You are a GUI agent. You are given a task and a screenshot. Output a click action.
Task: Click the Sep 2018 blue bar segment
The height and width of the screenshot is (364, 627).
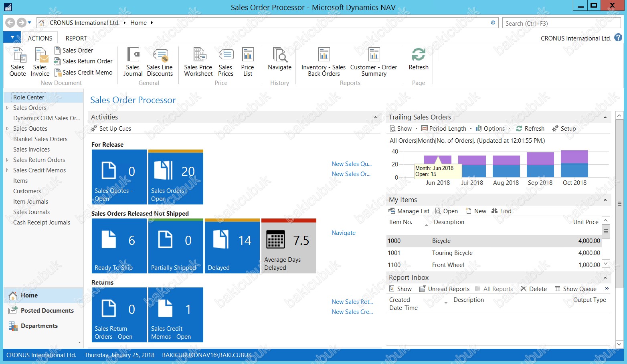(x=540, y=171)
